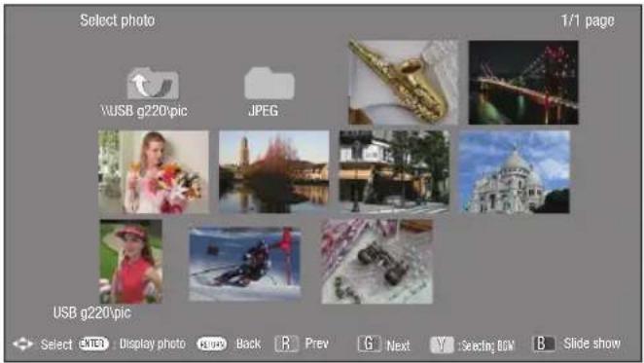Click the RETURN button icon

(211, 344)
